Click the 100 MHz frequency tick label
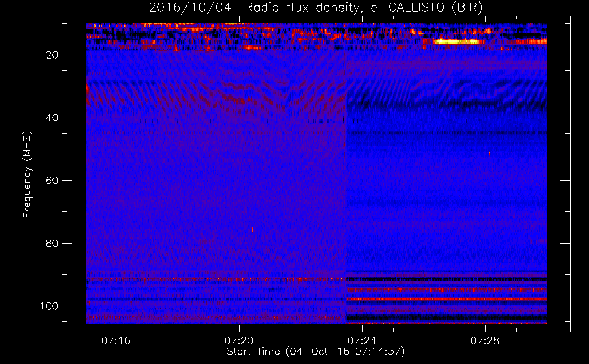Viewport: 589px width, 364px height. click(49, 306)
